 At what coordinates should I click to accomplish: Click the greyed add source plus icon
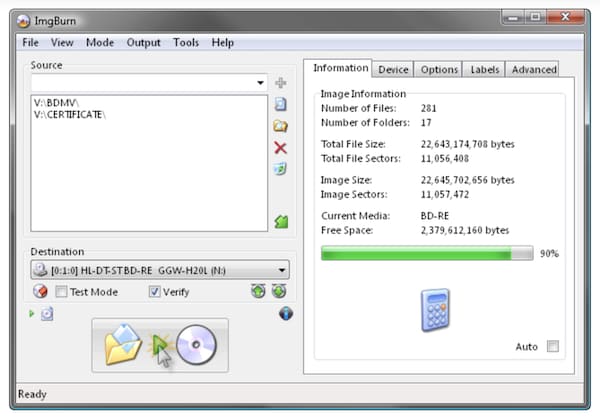pyautogui.click(x=281, y=83)
